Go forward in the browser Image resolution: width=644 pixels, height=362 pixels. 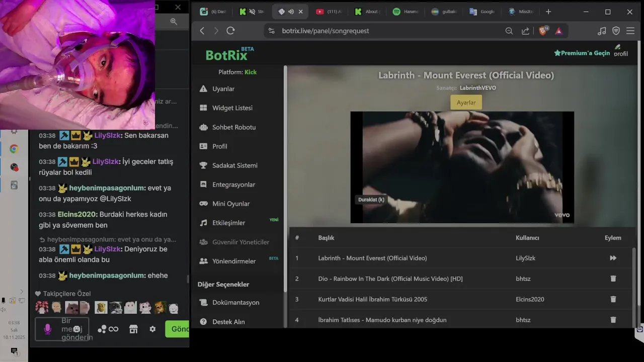216,31
